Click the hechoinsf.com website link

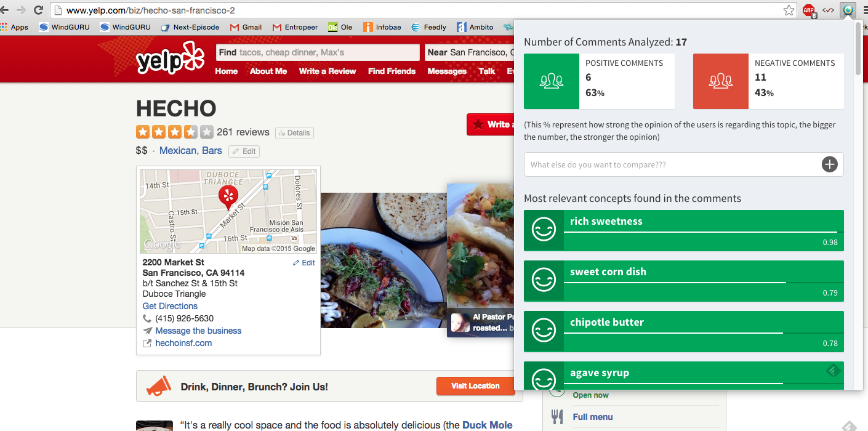(183, 343)
